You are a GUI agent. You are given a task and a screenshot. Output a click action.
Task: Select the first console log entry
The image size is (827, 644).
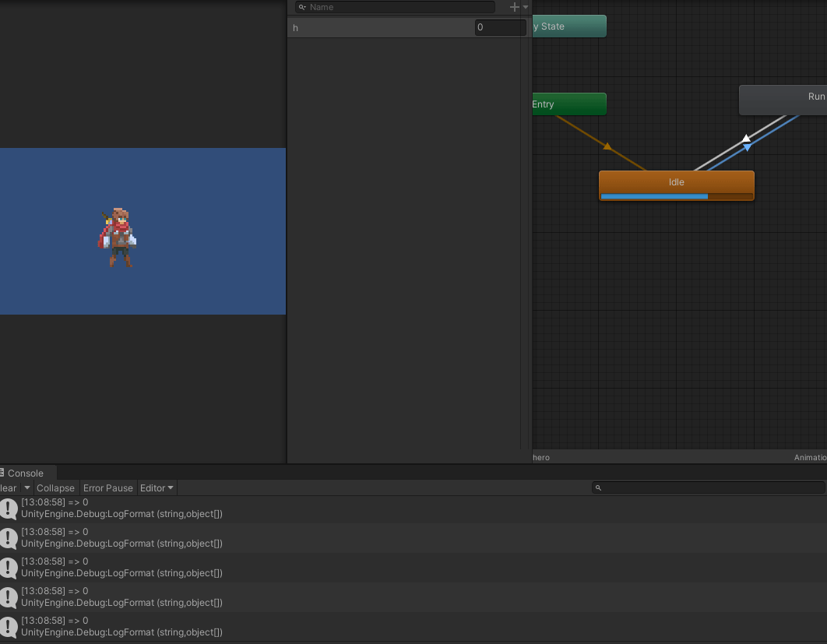click(413, 509)
